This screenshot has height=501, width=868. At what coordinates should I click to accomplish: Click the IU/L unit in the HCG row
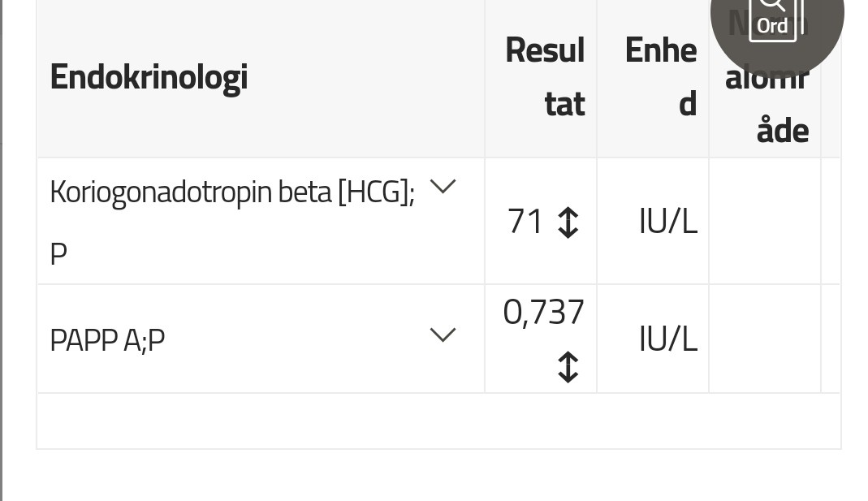point(667,221)
